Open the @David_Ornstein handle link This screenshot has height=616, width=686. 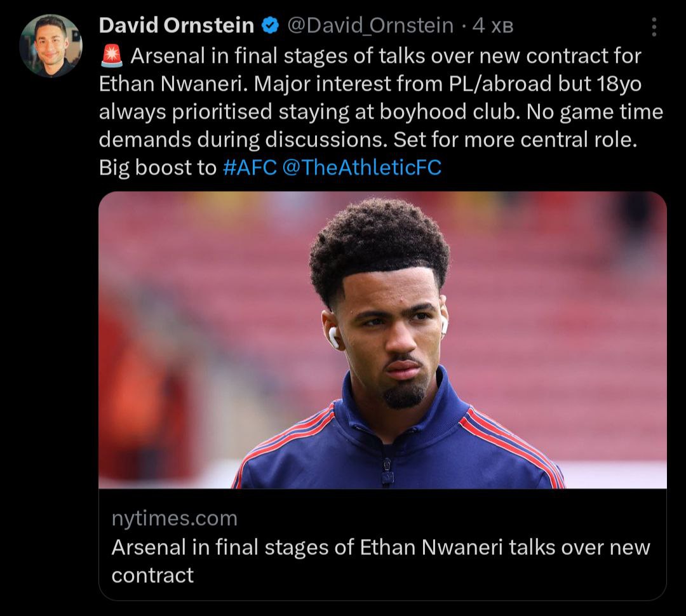point(370,26)
